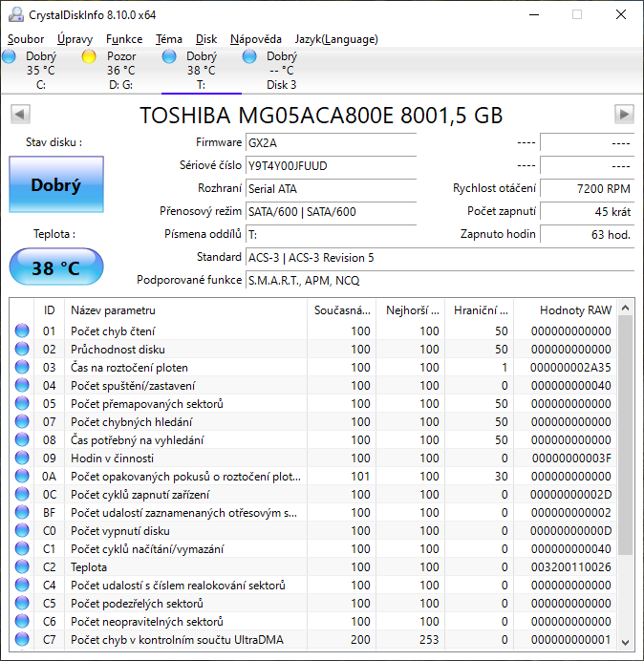Open the Funkce menu
This screenshot has width=644, height=661.
coord(124,39)
